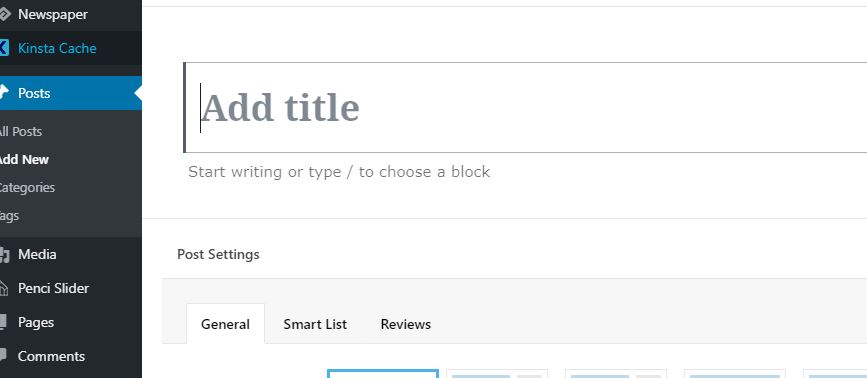Open the Reviews tab

point(406,324)
